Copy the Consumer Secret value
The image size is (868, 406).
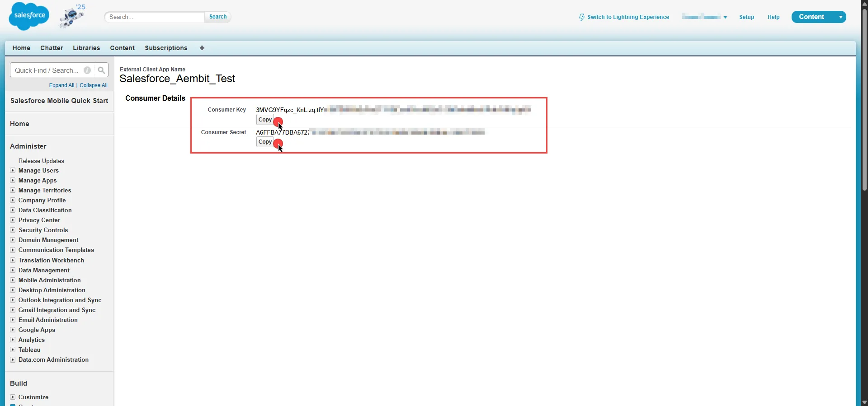point(265,142)
